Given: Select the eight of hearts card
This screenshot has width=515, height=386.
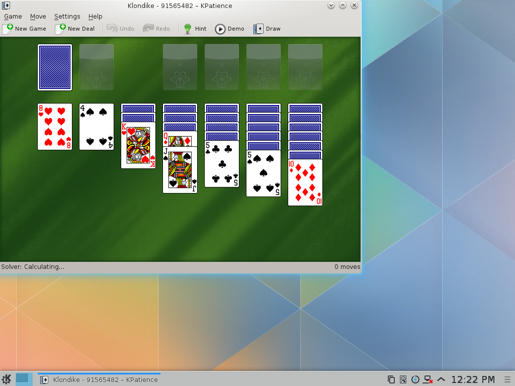Looking at the screenshot, I should click(x=55, y=127).
